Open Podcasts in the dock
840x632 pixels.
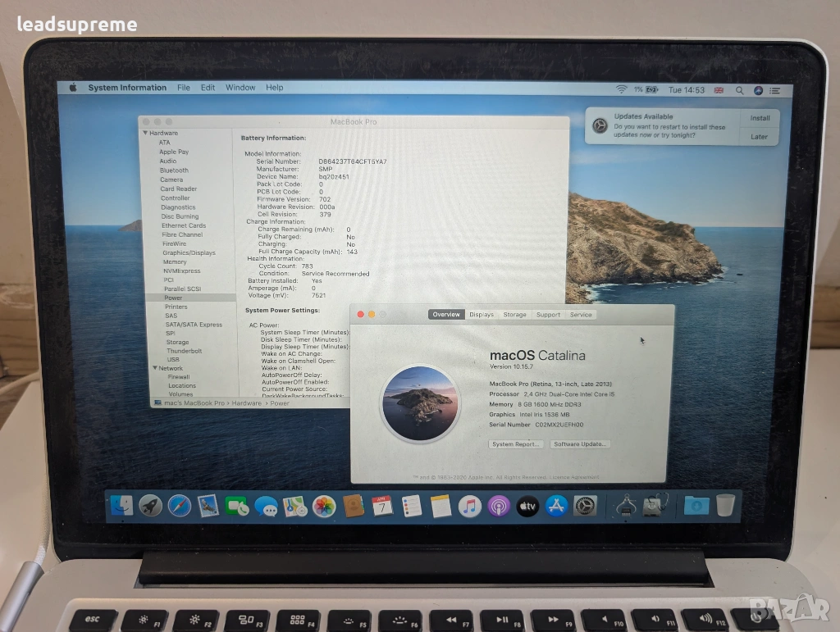pyautogui.click(x=499, y=507)
